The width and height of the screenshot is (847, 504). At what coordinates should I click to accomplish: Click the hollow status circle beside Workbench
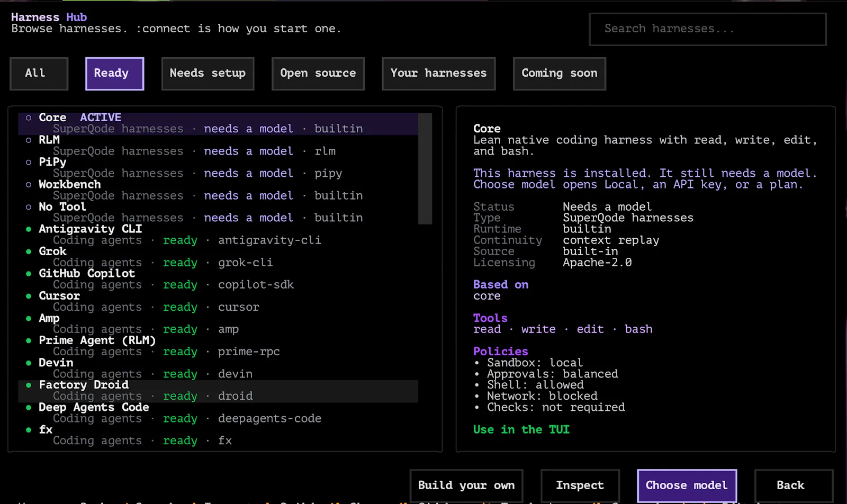click(x=29, y=185)
